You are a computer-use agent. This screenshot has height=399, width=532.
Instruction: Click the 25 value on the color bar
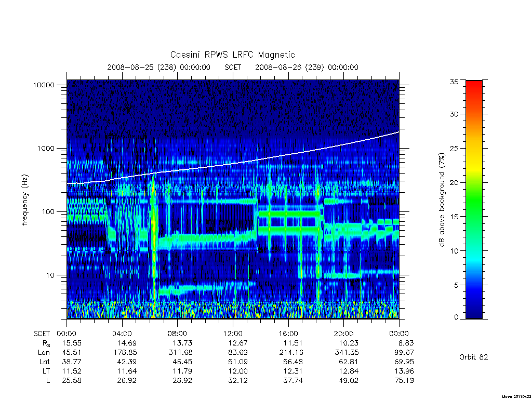pyautogui.click(x=454, y=148)
